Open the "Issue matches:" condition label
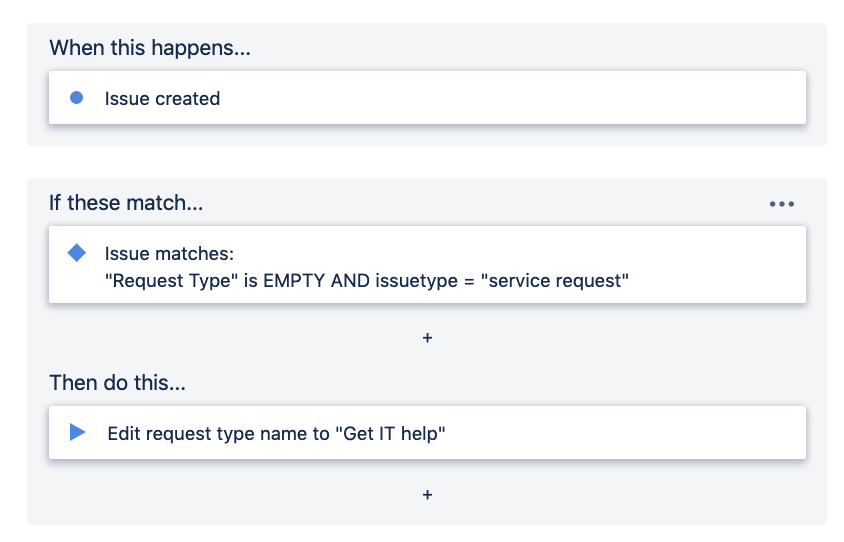Image resolution: width=844 pixels, height=542 pixels. click(169, 254)
